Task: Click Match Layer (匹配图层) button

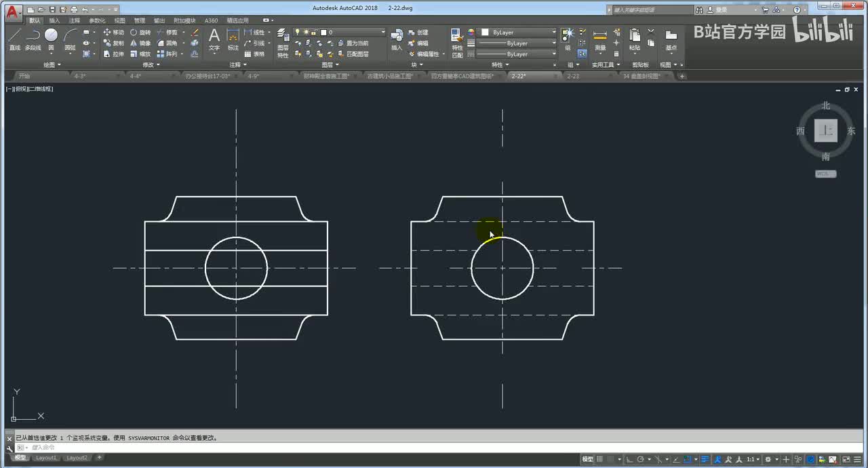Action: pos(353,54)
